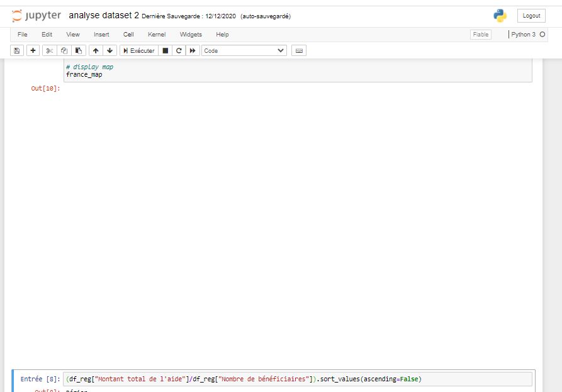Open the Widgets menu
Viewport: 562px width, 392px height.
tap(191, 35)
